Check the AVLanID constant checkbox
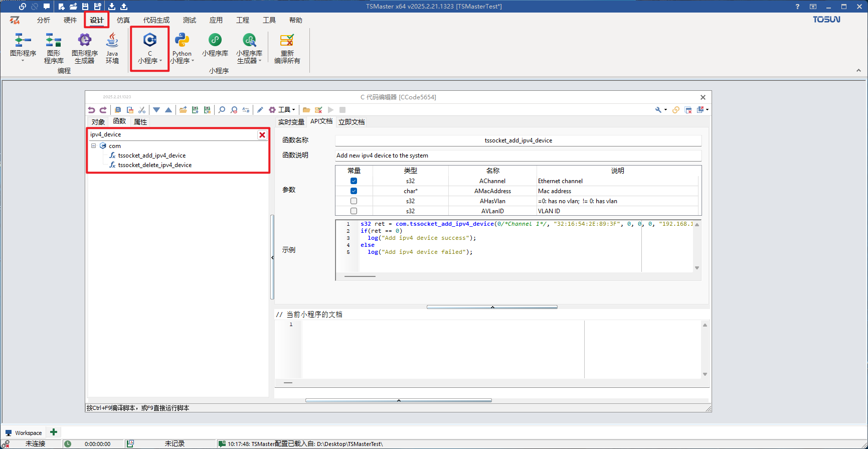Screen dimensions: 868x449 354,211
